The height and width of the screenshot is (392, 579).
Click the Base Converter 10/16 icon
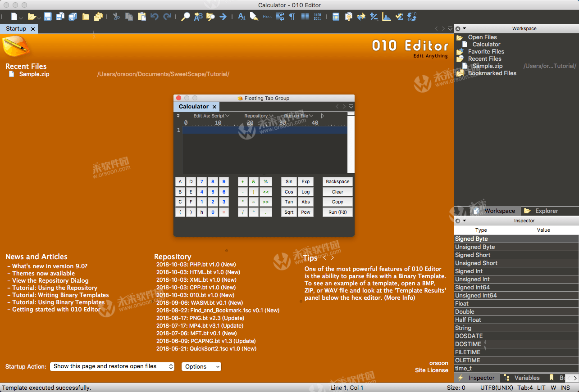click(x=411, y=17)
